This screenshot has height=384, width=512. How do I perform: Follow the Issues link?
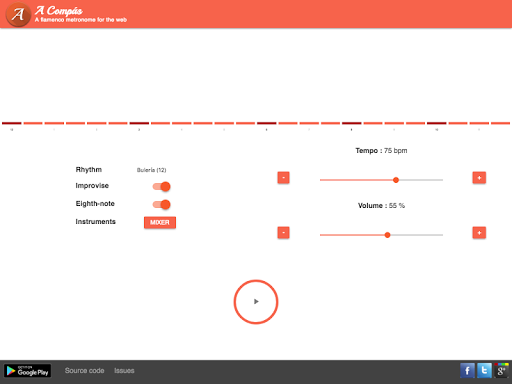[x=124, y=371]
